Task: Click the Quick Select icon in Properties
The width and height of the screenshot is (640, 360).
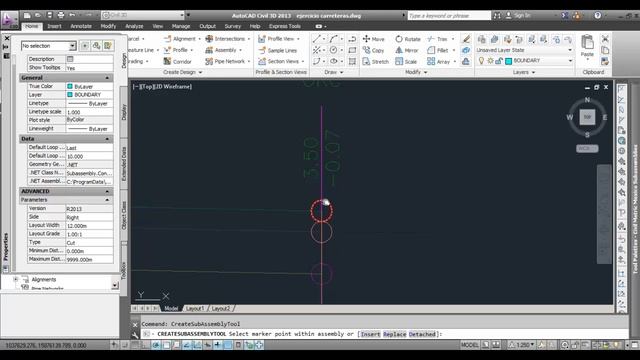Action: click(107, 46)
